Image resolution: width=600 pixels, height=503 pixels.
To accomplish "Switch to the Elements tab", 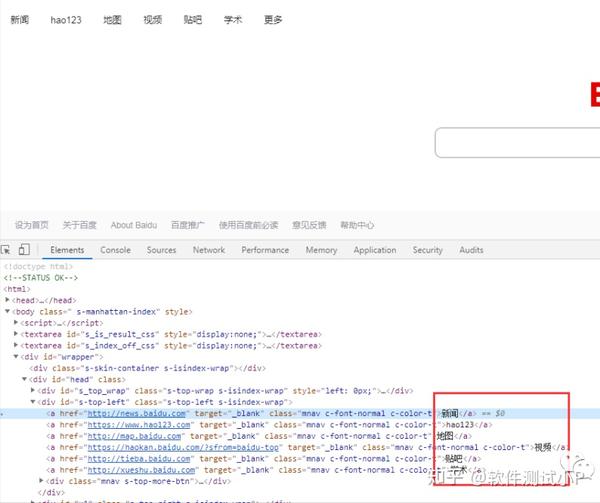I will pos(67,250).
